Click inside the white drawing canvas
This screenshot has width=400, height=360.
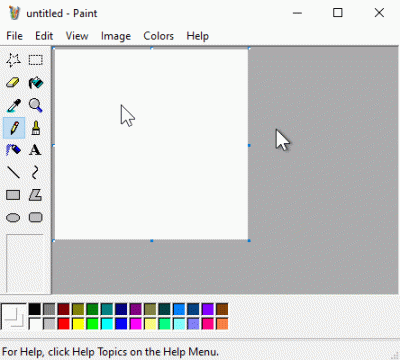coord(151,144)
